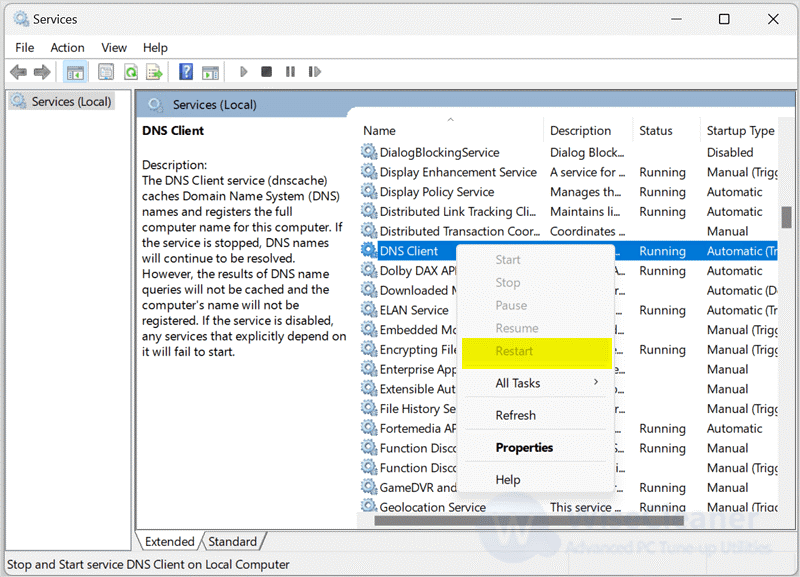The width and height of the screenshot is (800, 577).
Task: Click the gear icon beside Geolocation Service
Action: [368, 507]
